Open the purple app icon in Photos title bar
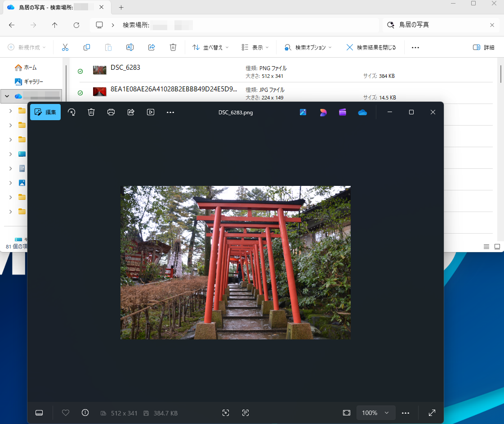The image size is (504, 424). [342, 112]
